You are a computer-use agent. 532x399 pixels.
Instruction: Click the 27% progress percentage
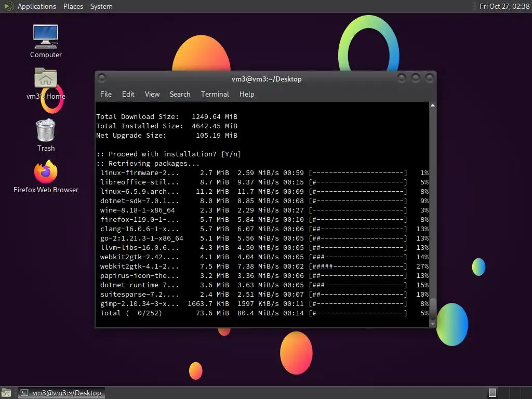[x=422, y=267]
